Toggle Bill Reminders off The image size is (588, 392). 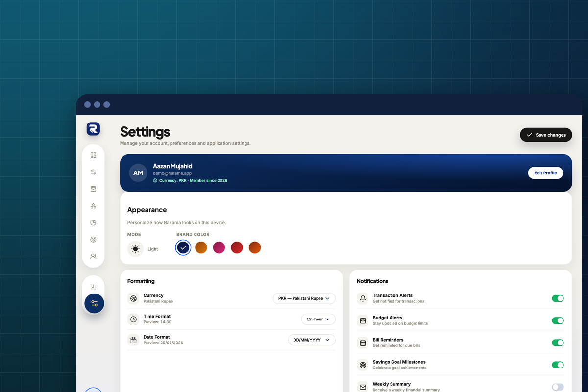558,343
